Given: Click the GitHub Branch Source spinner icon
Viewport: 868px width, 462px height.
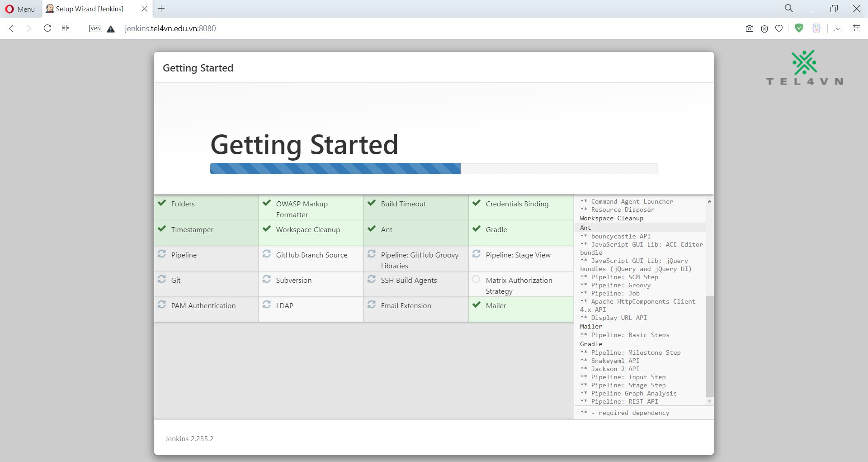Looking at the screenshot, I should (x=267, y=254).
